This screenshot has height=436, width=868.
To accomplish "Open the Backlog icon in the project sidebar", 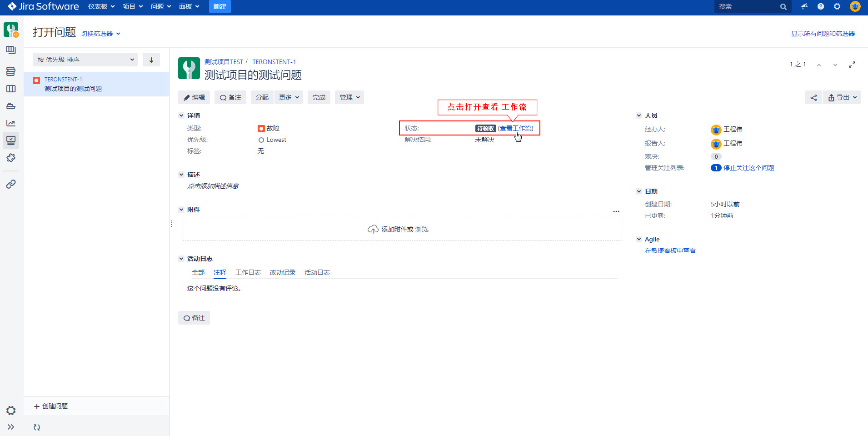I will [x=11, y=71].
